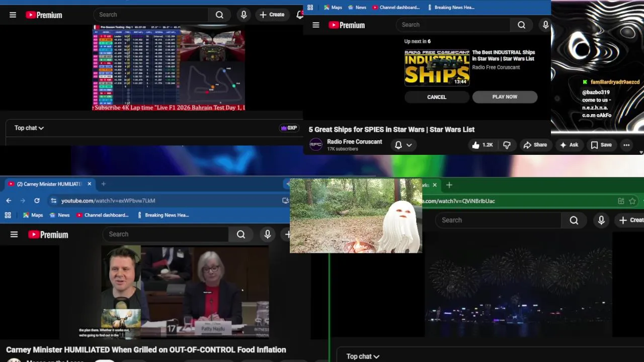The height and width of the screenshot is (362, 644).
Task: Expand notification options chevron beside the bell
Action: tap(409, 145)
